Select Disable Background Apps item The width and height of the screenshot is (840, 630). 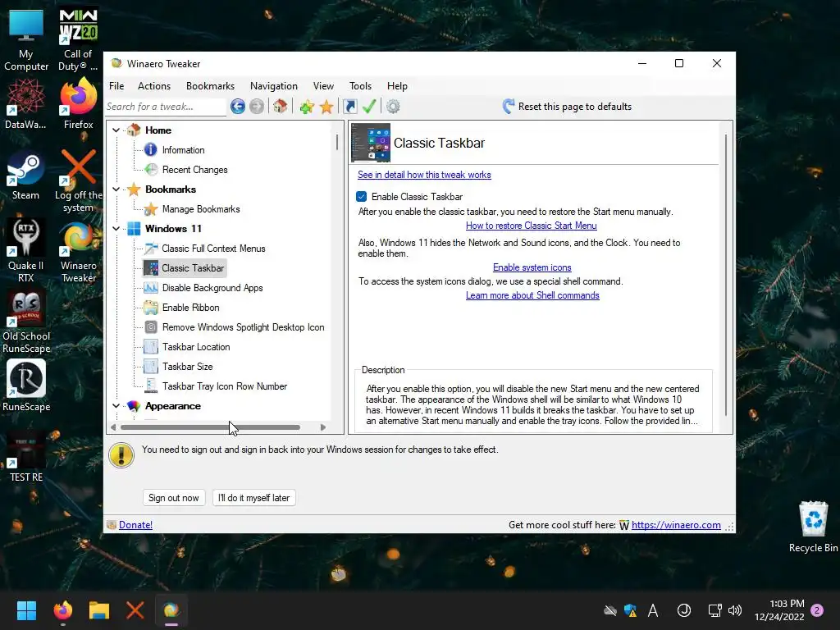click(212, 288)
